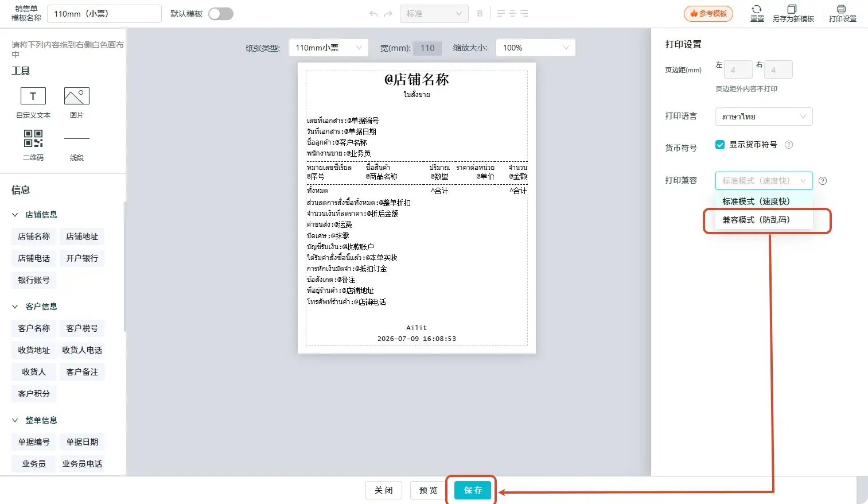Click the @店铺电话 line on receipt
Screen dimensions: 868x504
pos(347,302)
